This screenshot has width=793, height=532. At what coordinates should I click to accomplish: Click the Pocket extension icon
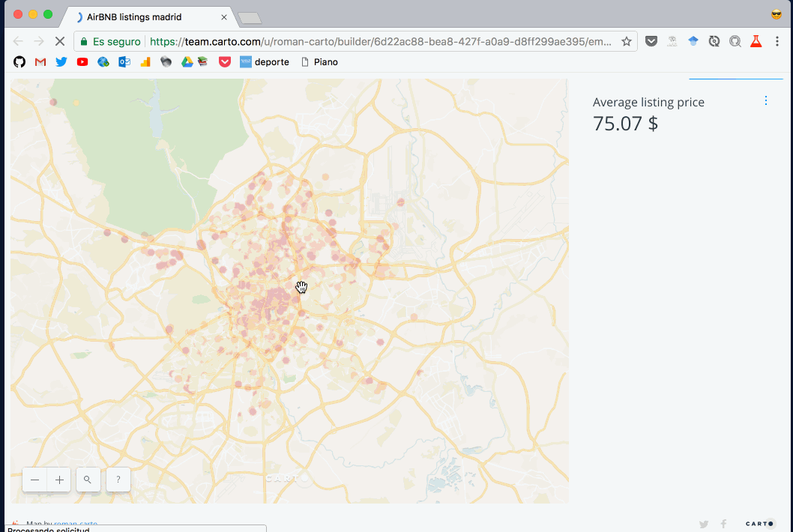click(651, 41)
